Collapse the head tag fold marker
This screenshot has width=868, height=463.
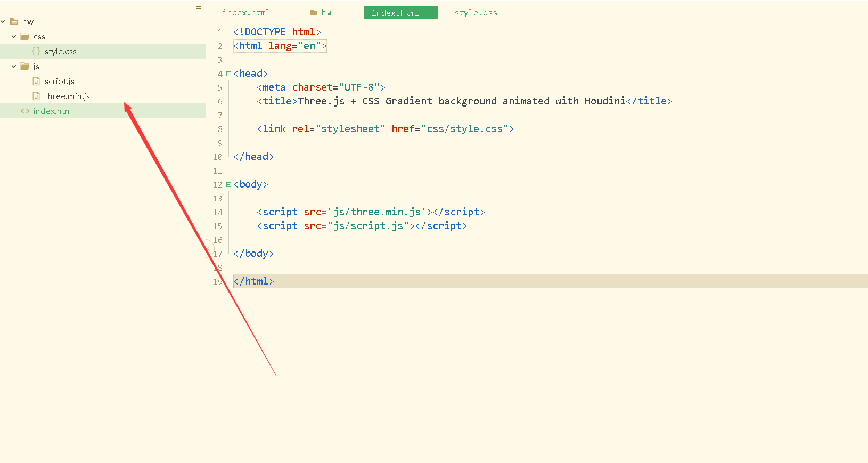(228, 74)
